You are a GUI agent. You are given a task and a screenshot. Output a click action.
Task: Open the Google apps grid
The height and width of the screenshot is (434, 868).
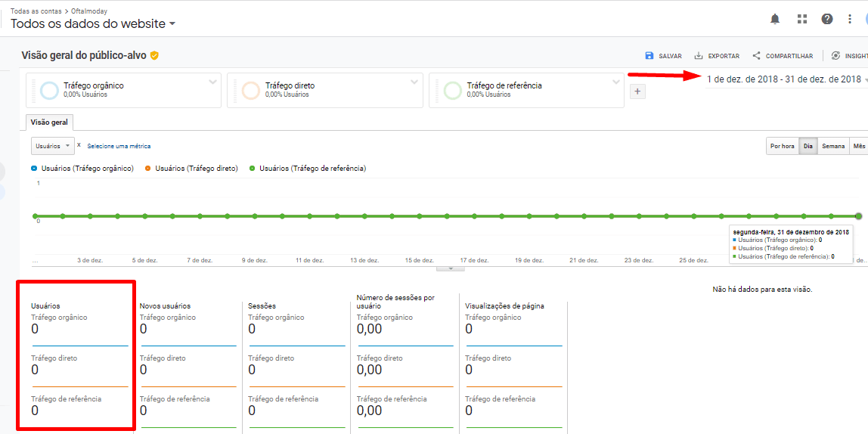802,19
